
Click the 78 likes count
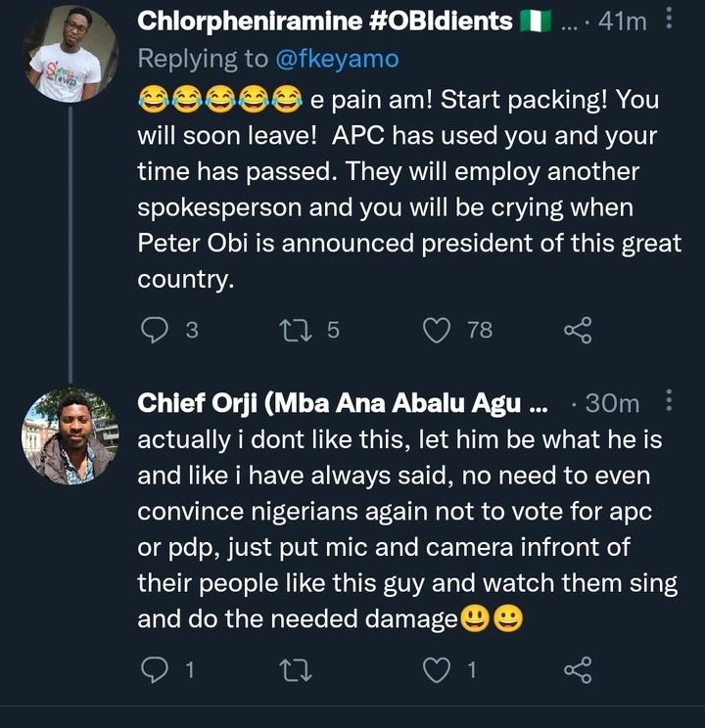click(x=480, y=331)
